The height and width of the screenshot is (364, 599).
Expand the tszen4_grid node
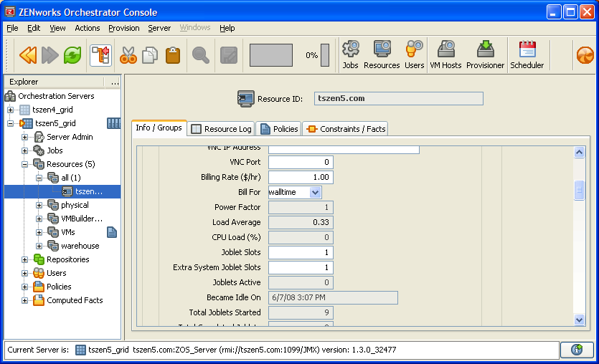coord(10,110)
